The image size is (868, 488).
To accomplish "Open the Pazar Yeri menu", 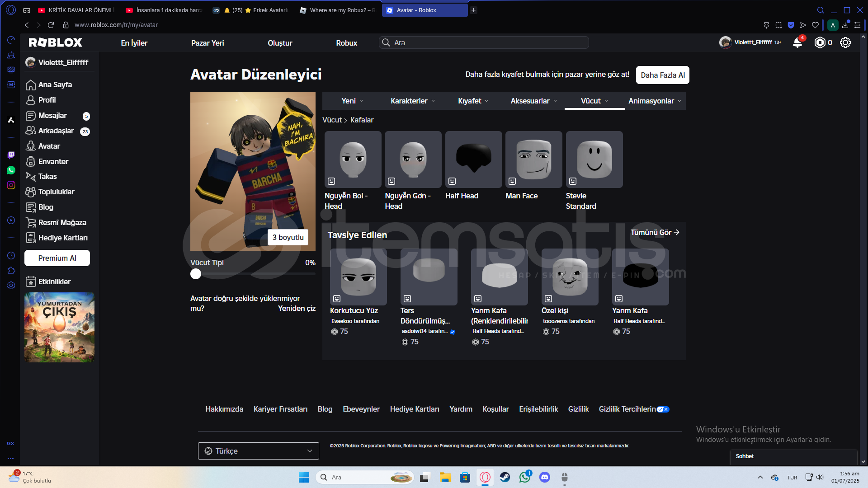I will tap(208, 43).
